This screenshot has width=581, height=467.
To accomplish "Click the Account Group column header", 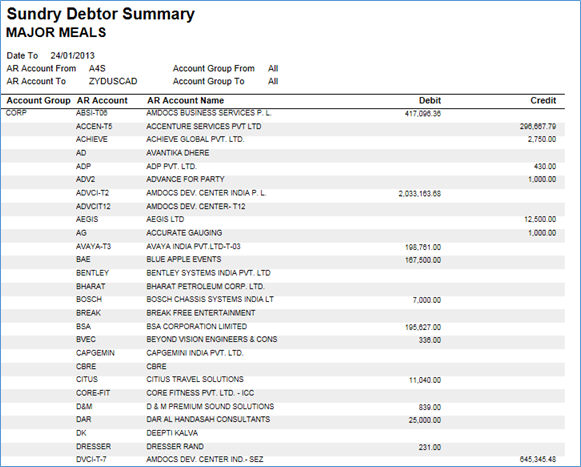I will pyautogui.click(x=38, y=100).
